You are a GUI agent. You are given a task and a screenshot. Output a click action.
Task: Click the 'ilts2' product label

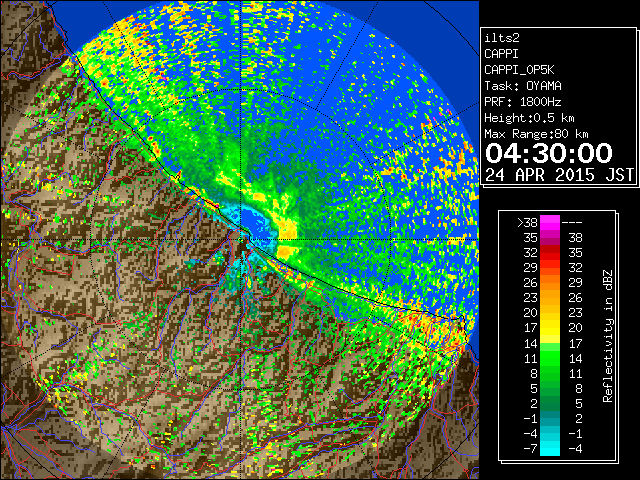coord(502,38)
